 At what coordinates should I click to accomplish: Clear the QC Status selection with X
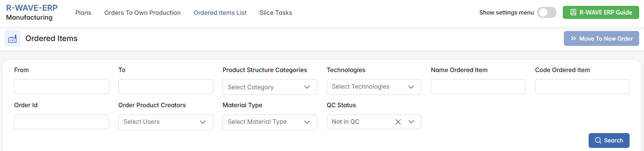click(x=398, y=122)
